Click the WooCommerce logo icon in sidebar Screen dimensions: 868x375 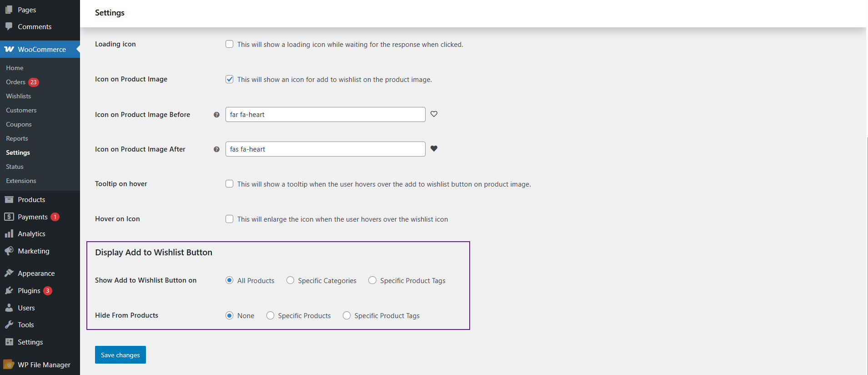click(x=9, y=49)
